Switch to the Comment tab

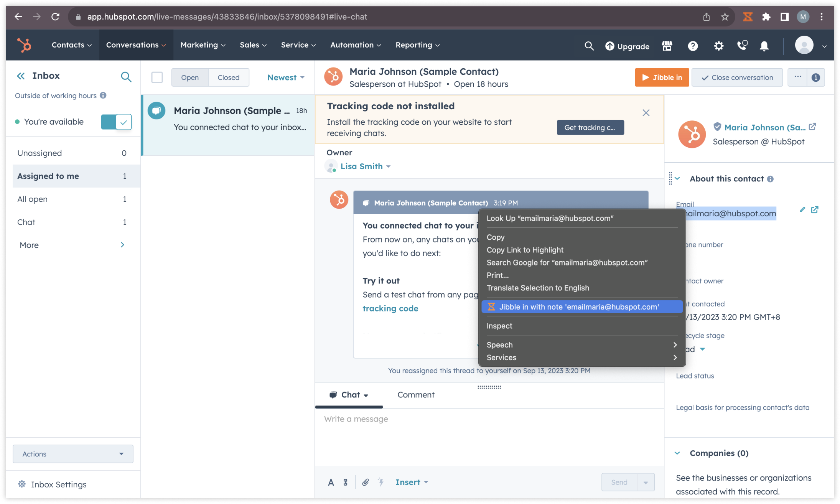(416, 395)
